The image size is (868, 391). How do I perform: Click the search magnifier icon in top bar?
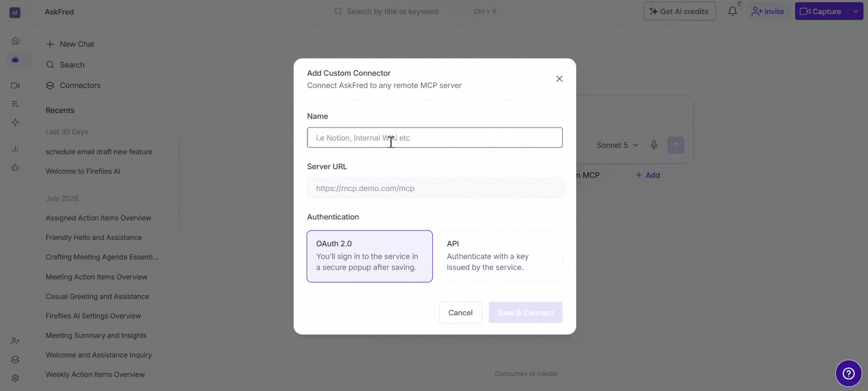click(338, 11)
